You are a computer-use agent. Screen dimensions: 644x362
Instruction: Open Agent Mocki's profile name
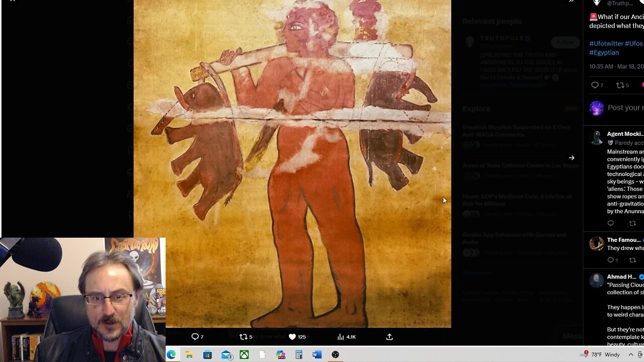pos(625,134)
